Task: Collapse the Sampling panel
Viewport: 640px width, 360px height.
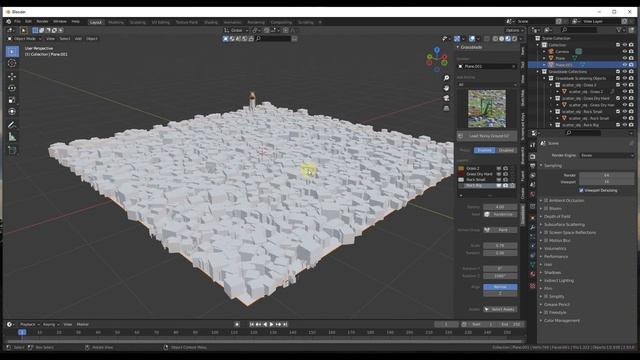Action: coord(553,166)
